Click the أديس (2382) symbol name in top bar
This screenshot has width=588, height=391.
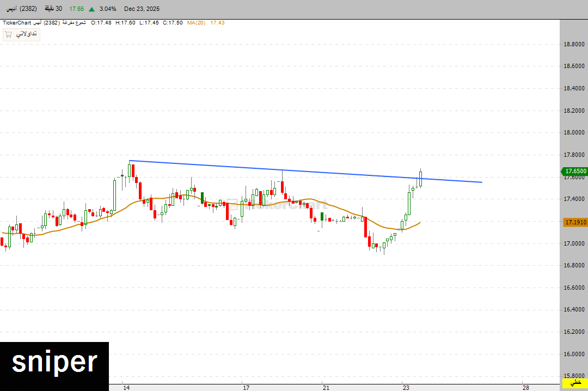pos(21,9)
